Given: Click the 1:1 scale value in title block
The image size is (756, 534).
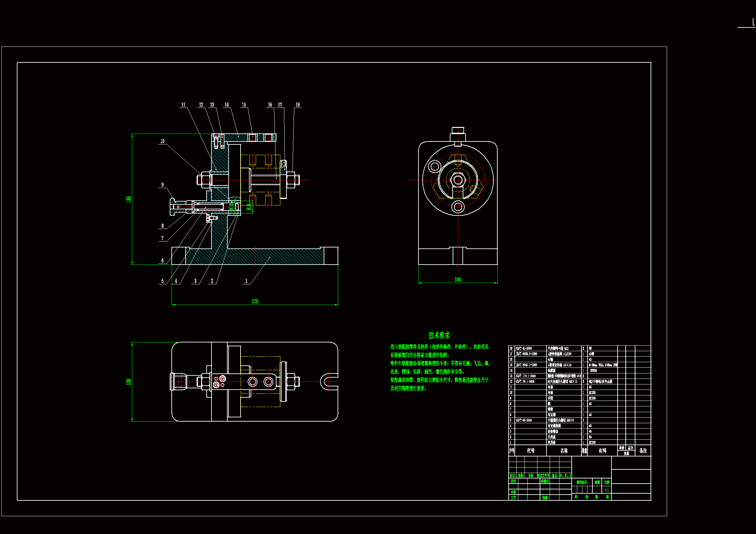Looking at the screenshot, I should pyautogui.click(x=607, y=490).
